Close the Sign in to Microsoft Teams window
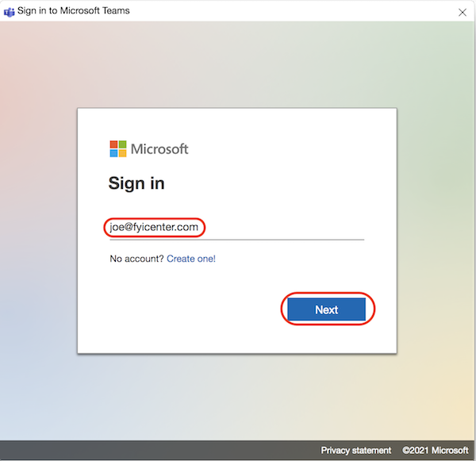Image resolution: width=476 pixels, height=461 pixels. tap(463, 12)
